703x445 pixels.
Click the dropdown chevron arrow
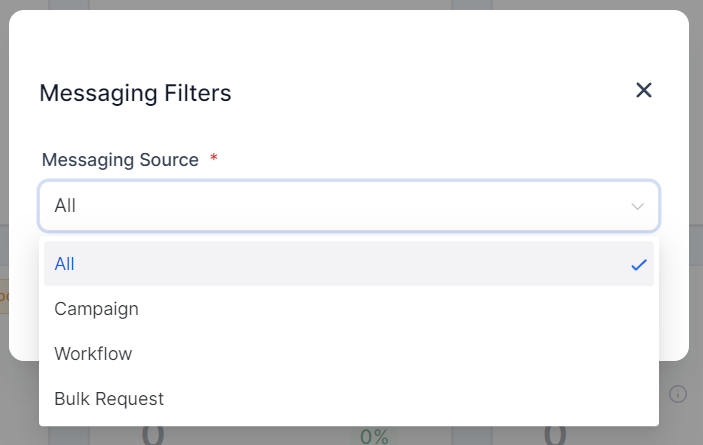point(637,206)
